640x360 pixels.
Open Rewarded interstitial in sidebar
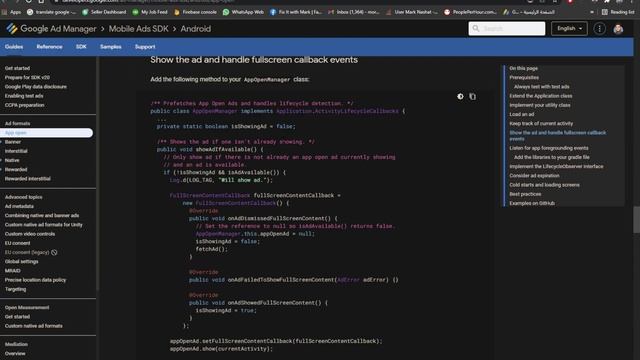click(27, 179)
